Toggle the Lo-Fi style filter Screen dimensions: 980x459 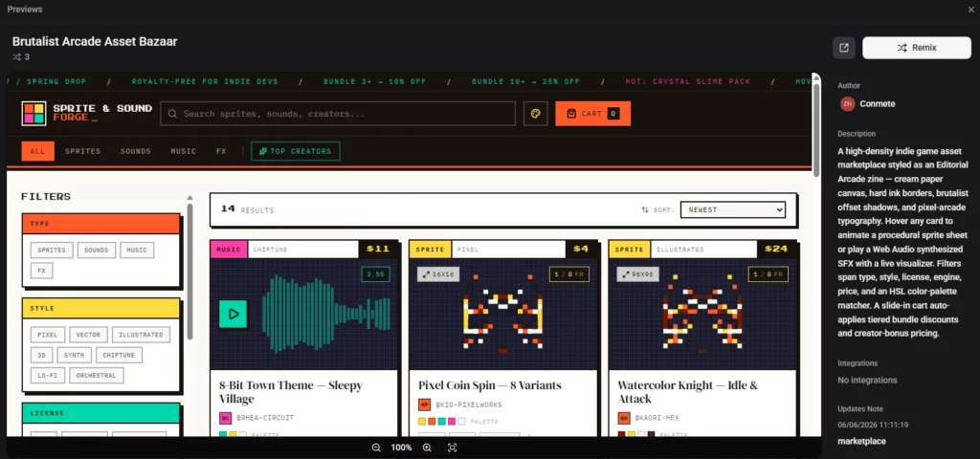(x=48, y=375)
